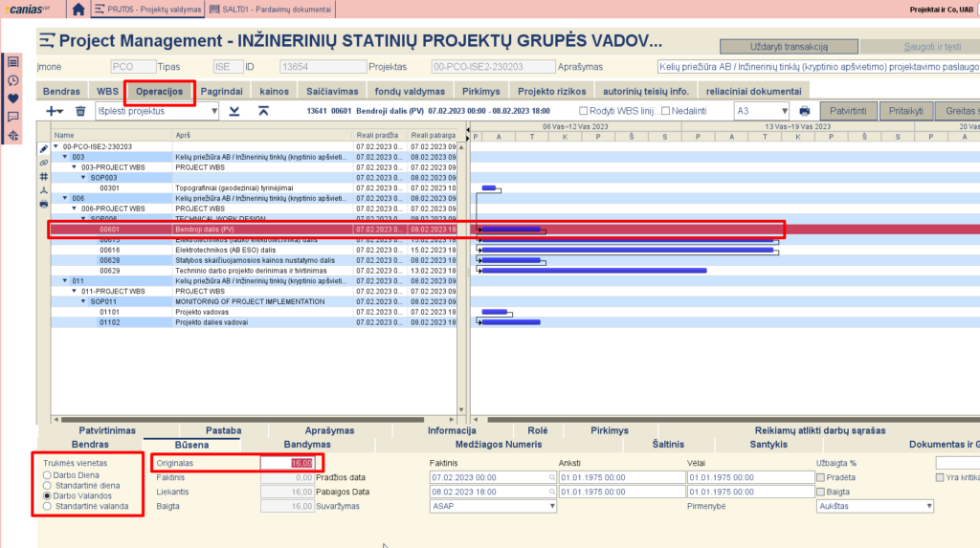Click the collapse all up-arrow icon
980x548 pixels.
[x=264, y=111]
